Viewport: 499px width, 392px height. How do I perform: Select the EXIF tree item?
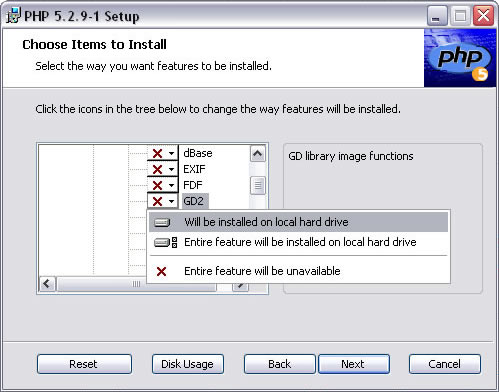tap(194, 169)
